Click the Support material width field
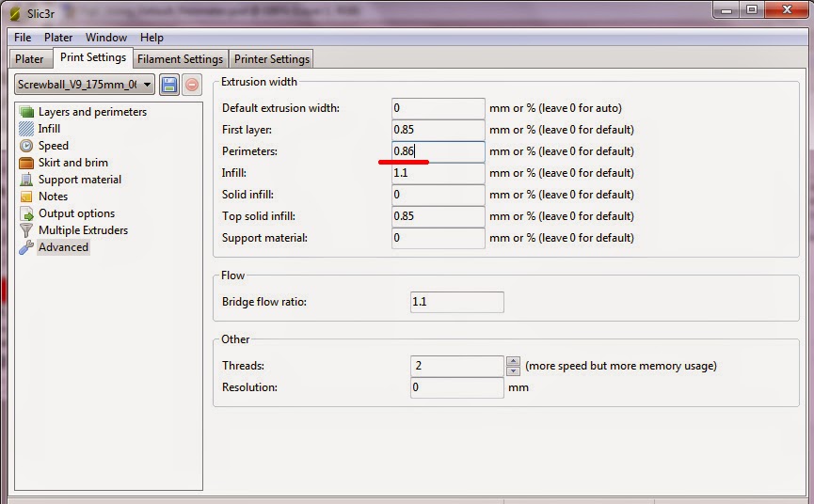The height and width of the screenshot is (504, 814). (439, 238)
